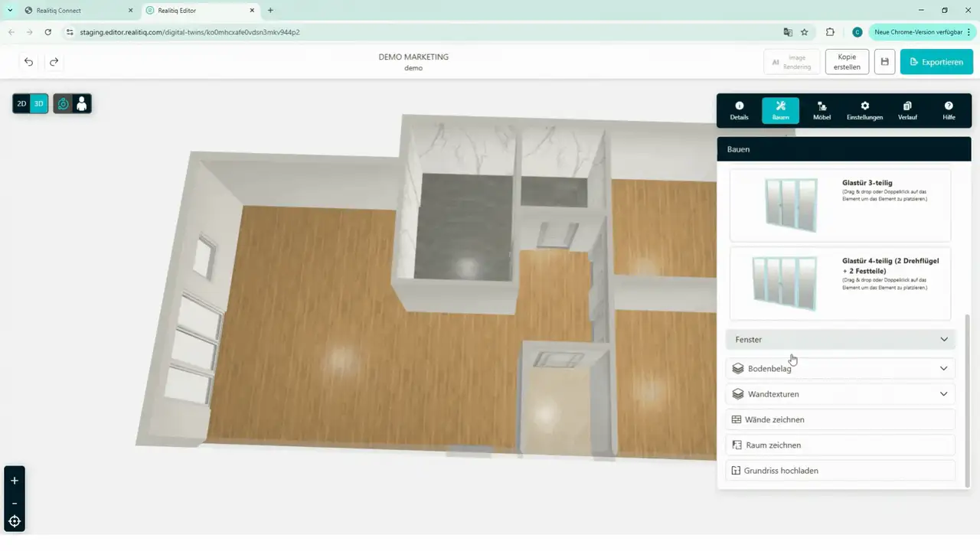Zoom in with the plus button

[14, 481]
